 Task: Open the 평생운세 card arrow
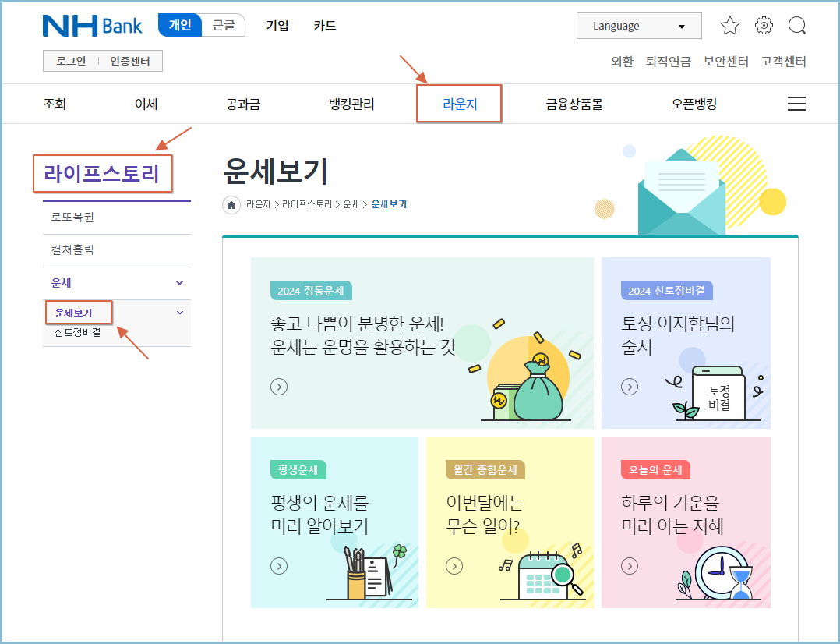278,565
